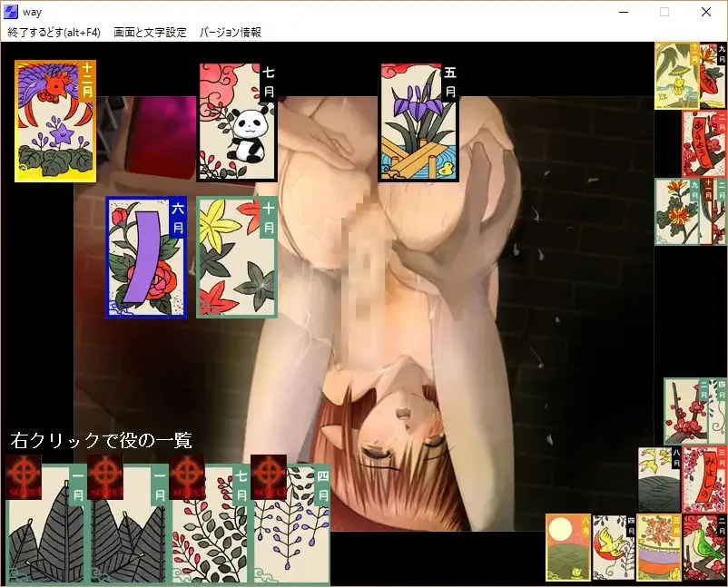This screenshot has height=587, width=728.
Task: Inspect the captured chrysanthemum sake cup card
Action: [658, 547]
